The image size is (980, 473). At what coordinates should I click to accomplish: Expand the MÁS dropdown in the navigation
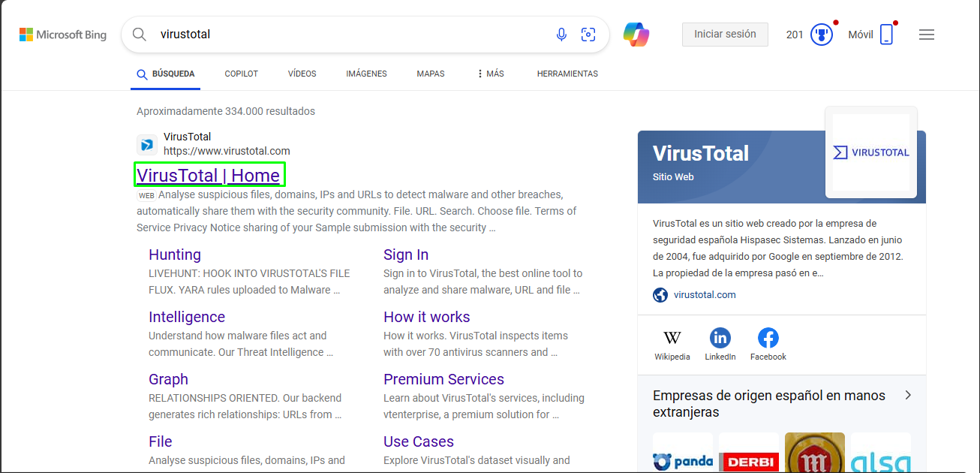tap(489, 74)
